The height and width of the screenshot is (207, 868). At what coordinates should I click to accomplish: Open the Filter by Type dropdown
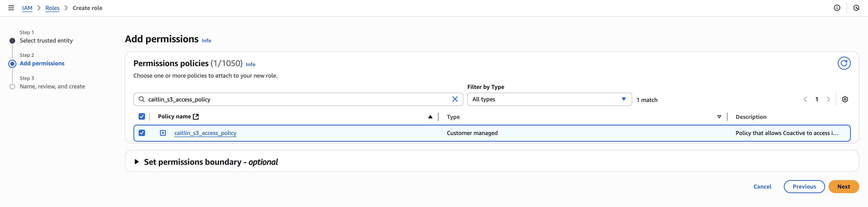549,99
